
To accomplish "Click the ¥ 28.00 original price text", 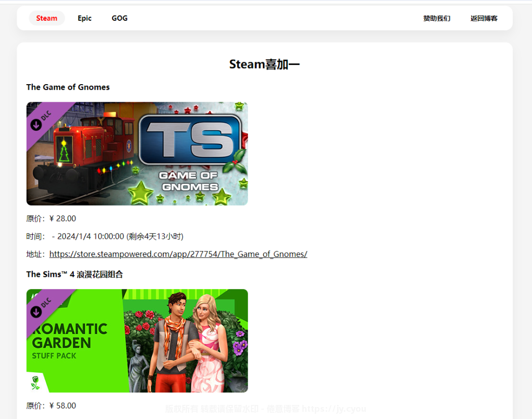I will [62, 219].
